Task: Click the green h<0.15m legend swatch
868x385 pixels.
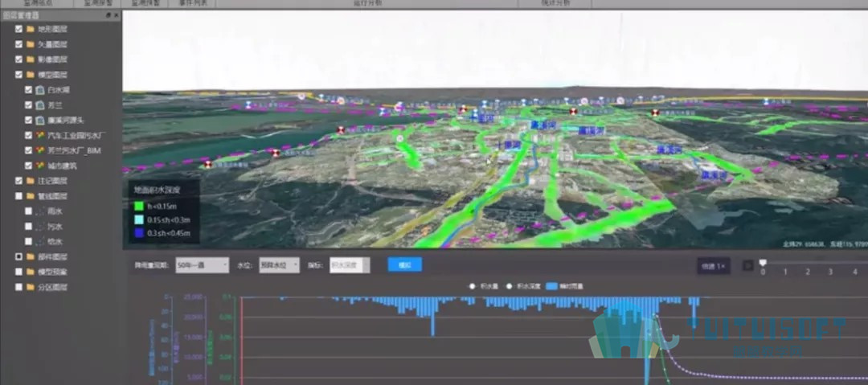Action: [139, 206]
